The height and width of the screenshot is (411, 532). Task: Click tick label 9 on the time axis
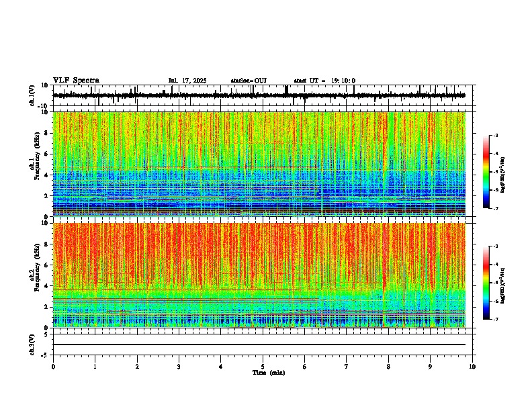click(x=430, y=367)
